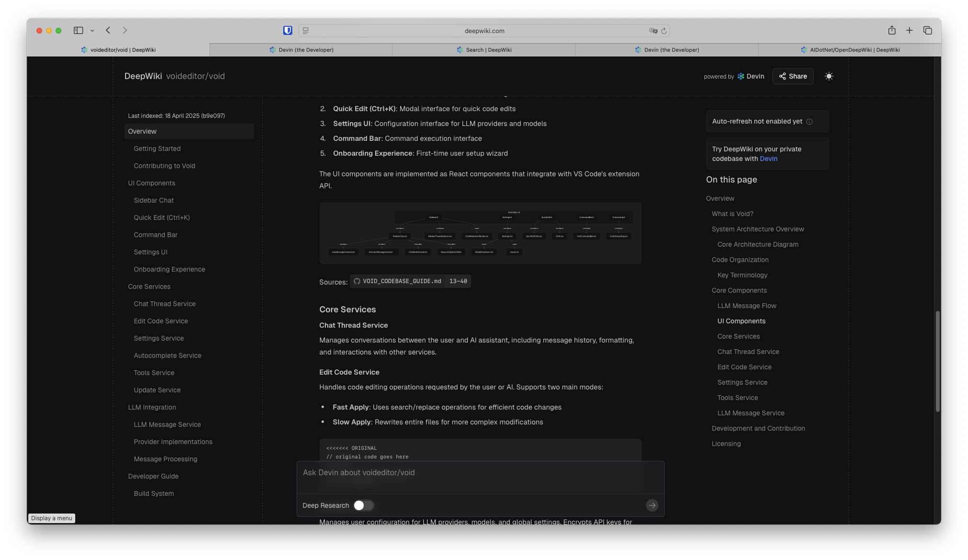
Task: Click the page reader icon in address bar
Action: point(305,31)
